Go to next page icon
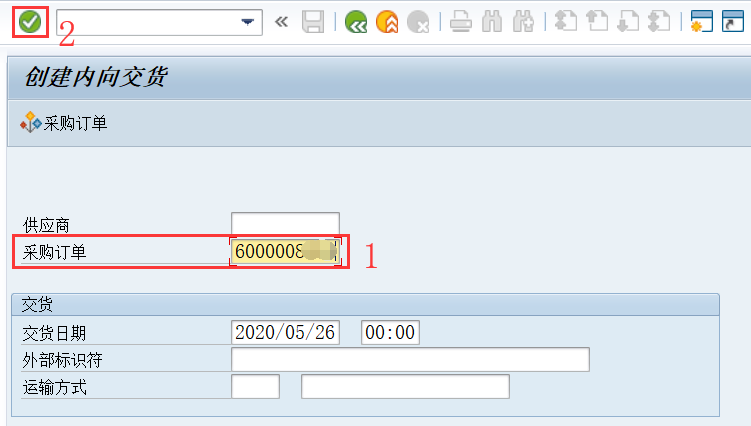Image resolution: width=751 pixels, height=426 pixels. coord(627,22)
